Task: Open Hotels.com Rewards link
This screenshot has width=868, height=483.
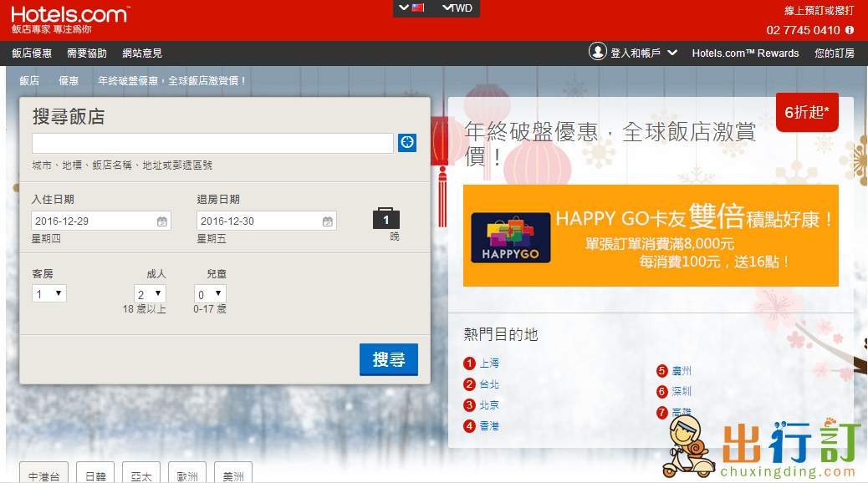Action: coord(745,53)
